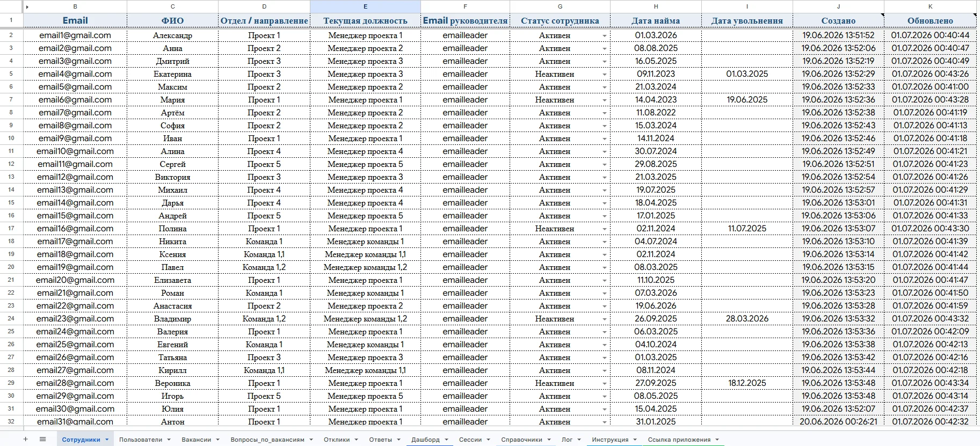Open status dropdown in Вероника's row
Viewport: 980px width, 446px height.
[604, 384]
